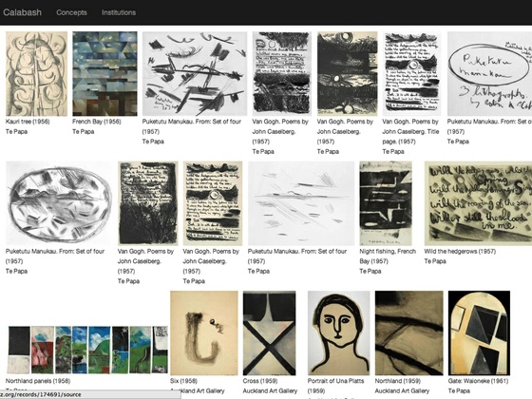This screenshot has height=399, width=532.
Task: Open the Puketutu Manukau 3 lithographs title thumbnail
Action: coord(489,74)
